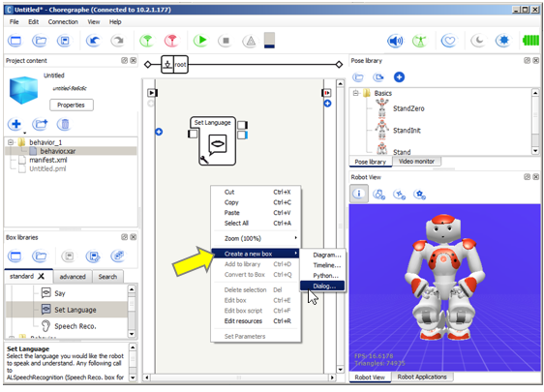Select the StandZero pose
The image size is (544, 392).
(x=408, y=108)
